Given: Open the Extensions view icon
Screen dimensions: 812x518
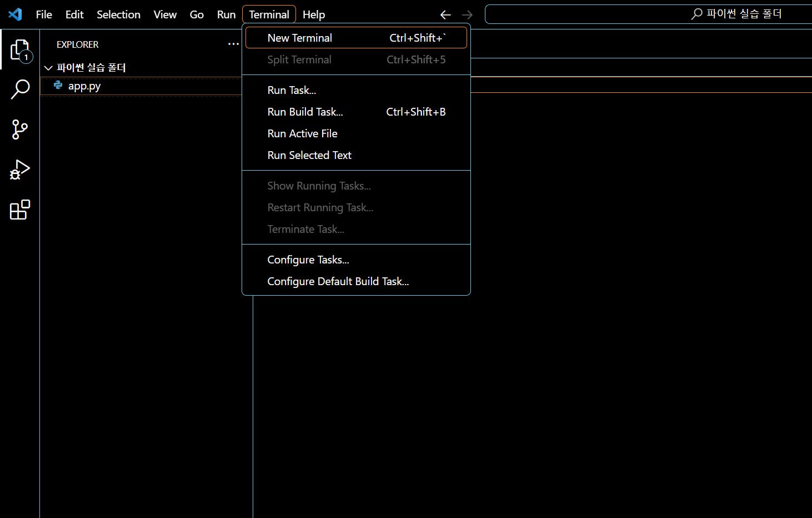Looking at the screenshot, I should [x=20, y=210].
